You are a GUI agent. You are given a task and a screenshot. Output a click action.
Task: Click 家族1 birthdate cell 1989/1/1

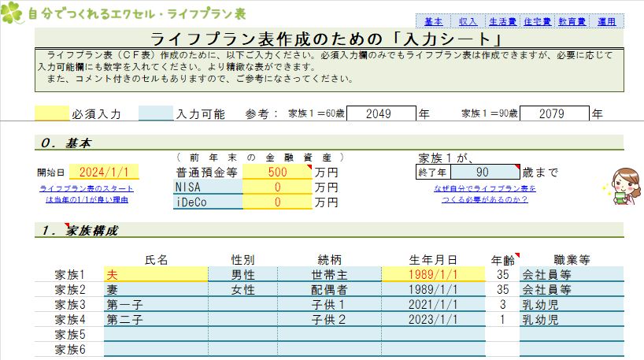click(431, 274)
